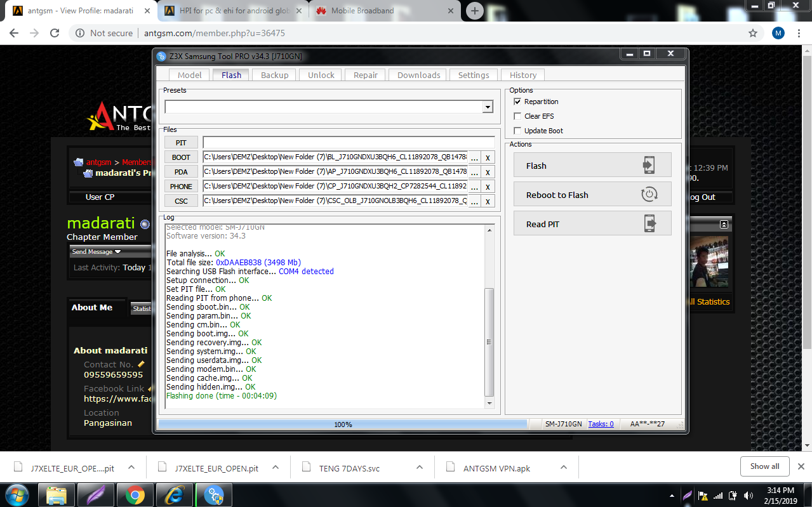Open the Backup tab
Image resolution: width=812 pixels, height=507 pixels.
(274, 75)
